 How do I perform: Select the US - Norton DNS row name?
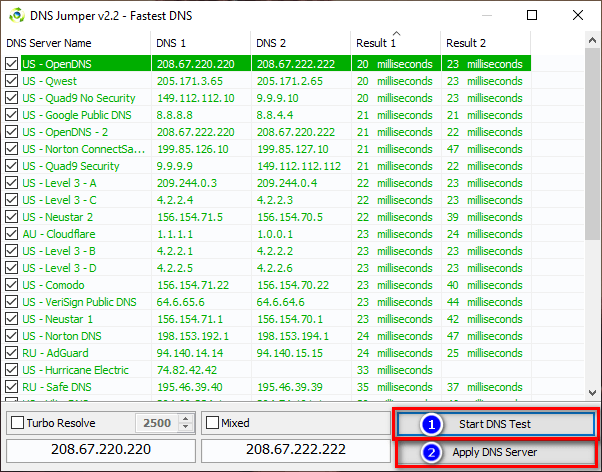tap(62, 336)
